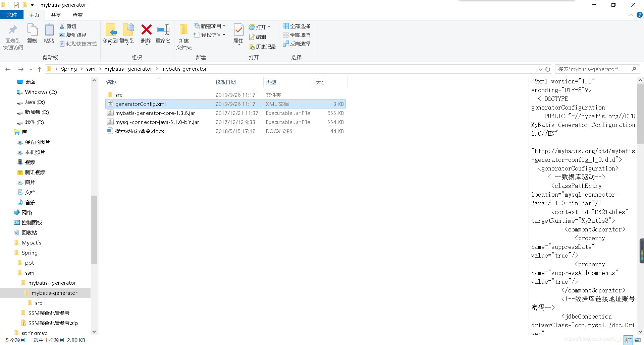
Task: Copy the file path with 复制路径
Action: (73, 35)
